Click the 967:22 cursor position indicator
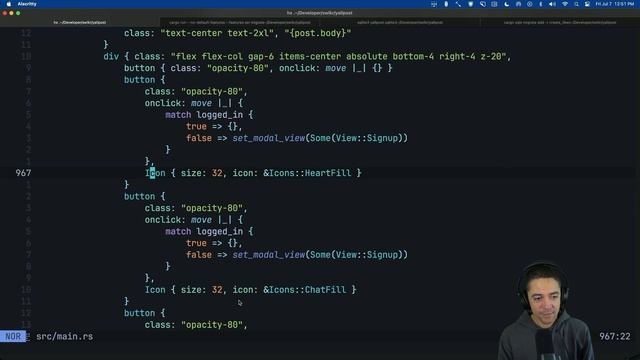The width and height of the screenshot is (640, 360). tap(615, 336)
